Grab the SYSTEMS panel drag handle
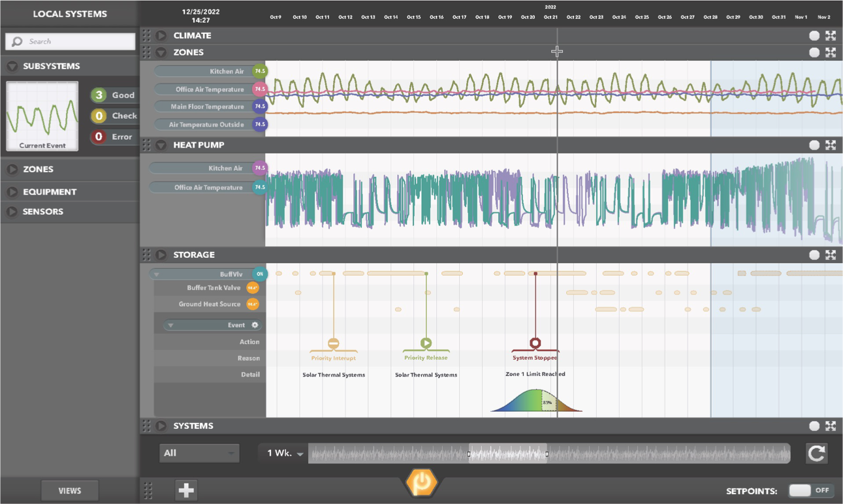 (x=147, y=426)
